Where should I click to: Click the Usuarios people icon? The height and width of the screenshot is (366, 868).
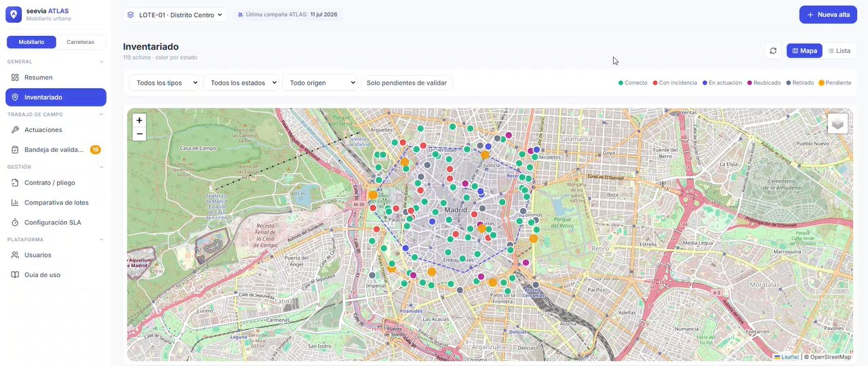point(15,255)
